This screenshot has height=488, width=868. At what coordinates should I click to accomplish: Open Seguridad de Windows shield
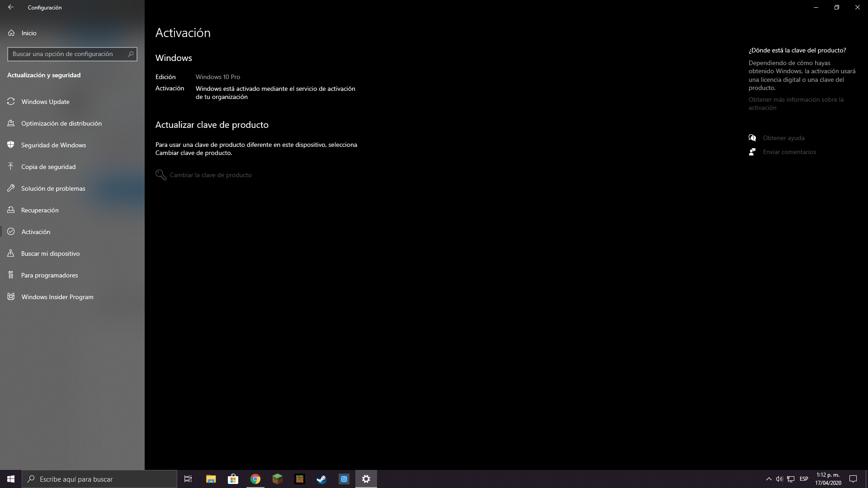[x=53, y=145]
